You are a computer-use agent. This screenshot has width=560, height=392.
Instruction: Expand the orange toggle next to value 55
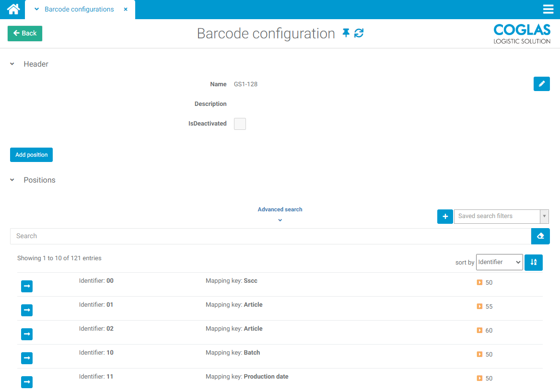point(478,306)
